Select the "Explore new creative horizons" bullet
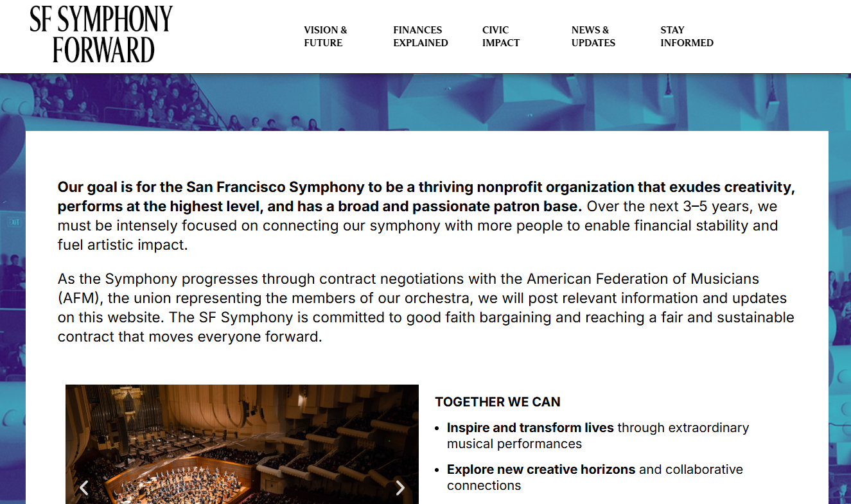 tap(541, 469)
